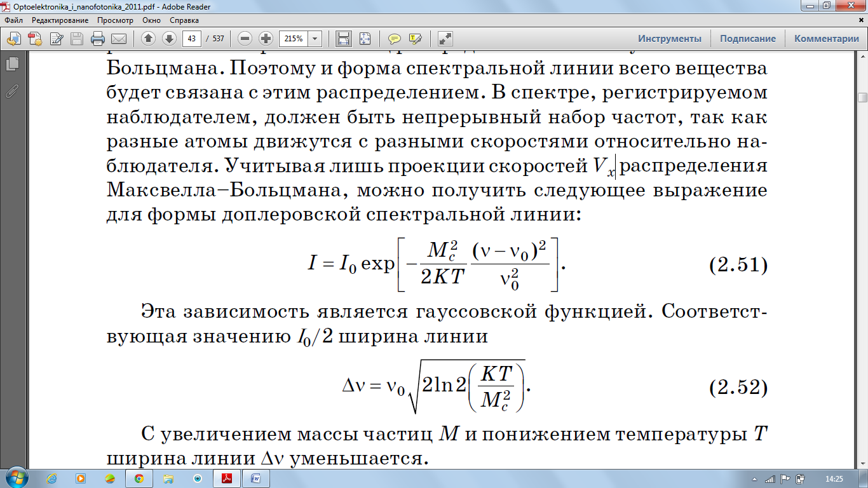Print the document with the printer icon
This screenshot has width=868, height=488.
[98, 39]
